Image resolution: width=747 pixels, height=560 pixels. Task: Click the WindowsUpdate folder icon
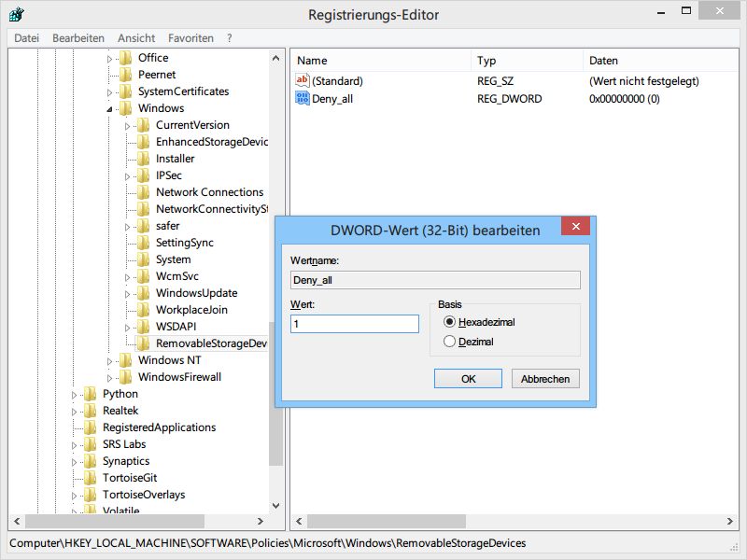click(x=144, y=293)
